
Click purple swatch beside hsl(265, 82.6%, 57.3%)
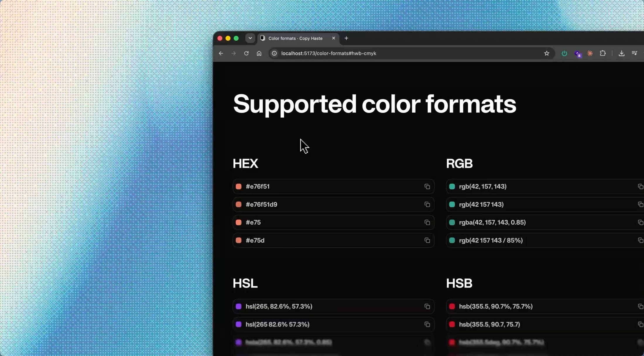(x=239, y=306)
